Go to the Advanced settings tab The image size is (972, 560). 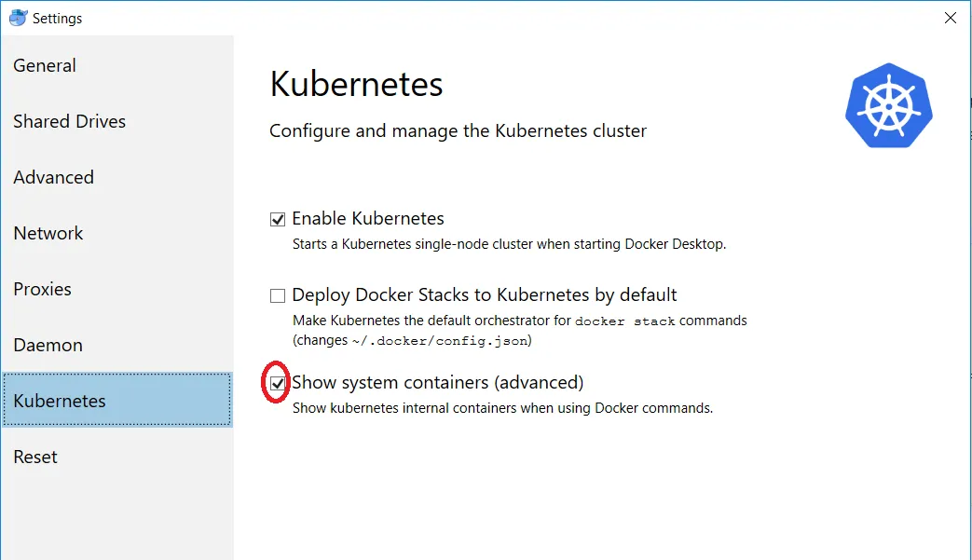click(53, 177)
